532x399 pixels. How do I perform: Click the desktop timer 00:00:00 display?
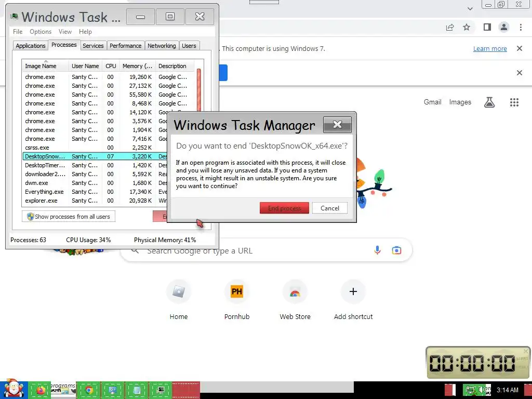click(x=473, y=363)
